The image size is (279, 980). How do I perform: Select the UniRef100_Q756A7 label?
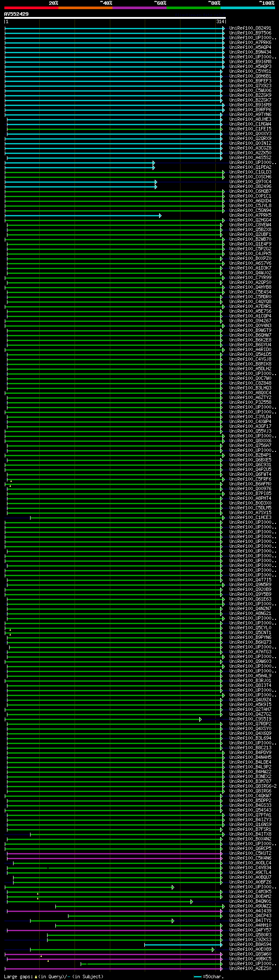(250, 446)
